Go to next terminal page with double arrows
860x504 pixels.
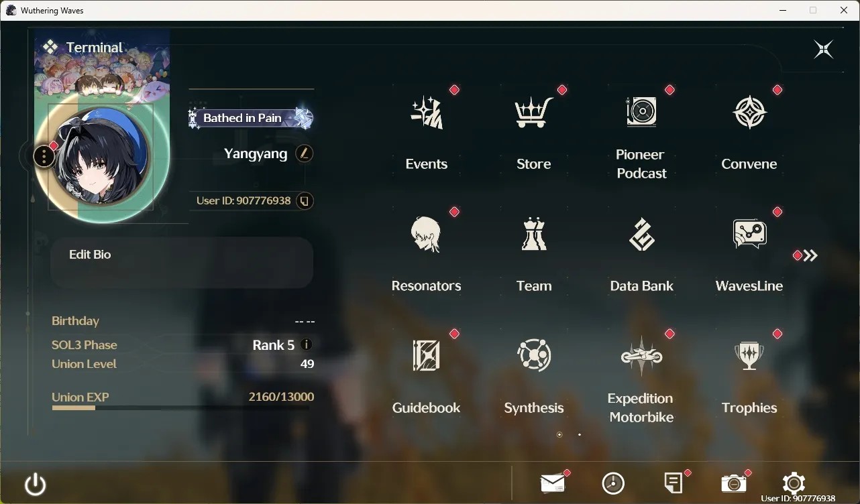[810, 255]
